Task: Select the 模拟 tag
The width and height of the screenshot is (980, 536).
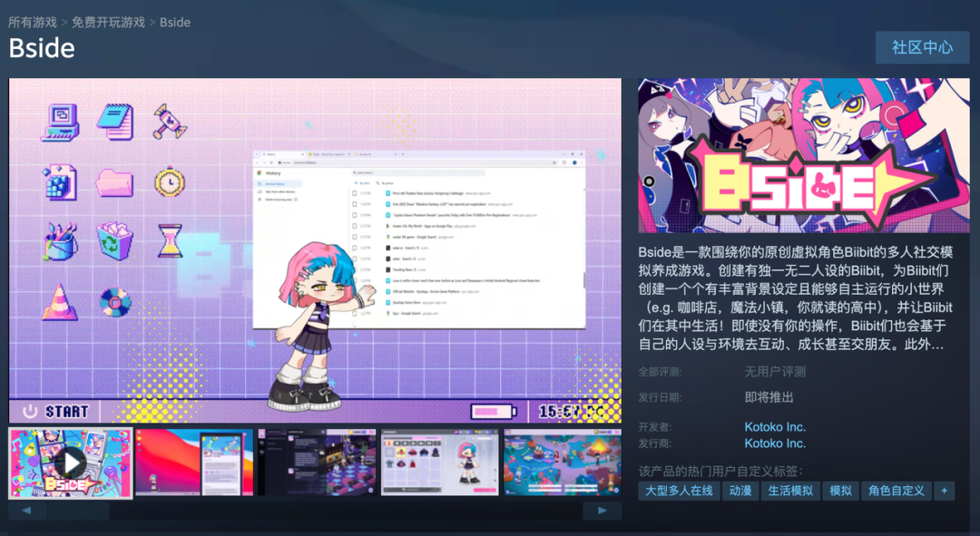Action: click(840, 491)
